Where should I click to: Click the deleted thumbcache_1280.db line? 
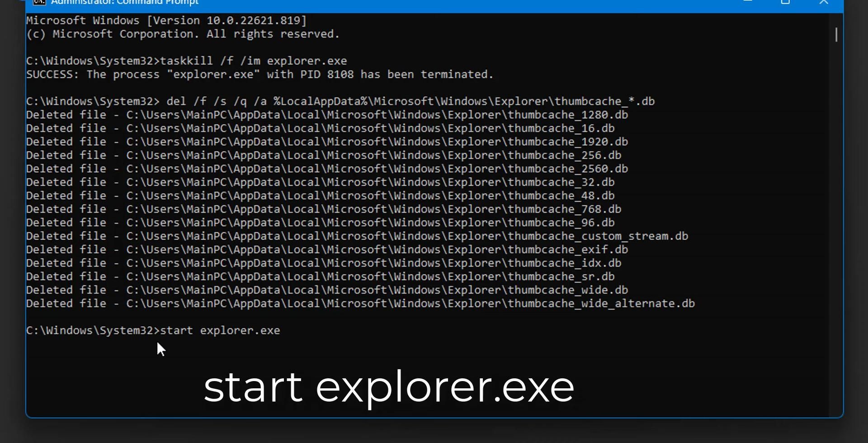tap(327, 115)
